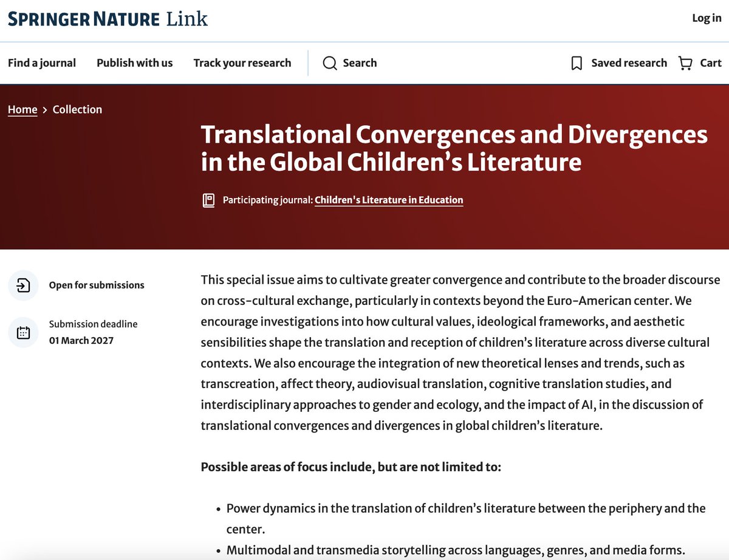
Task: Open search using the magnifier icon
Action: point(329,63)
